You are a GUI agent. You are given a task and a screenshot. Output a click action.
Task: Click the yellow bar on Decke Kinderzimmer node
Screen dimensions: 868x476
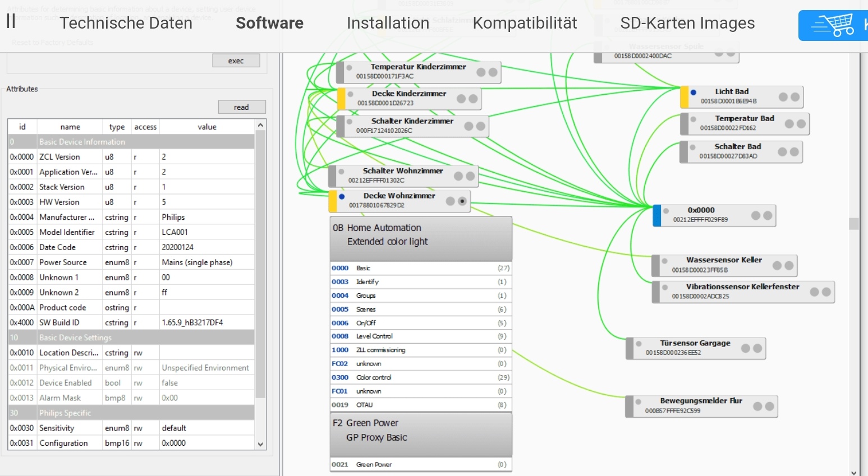pyautogui.click(x=341, y=99)
